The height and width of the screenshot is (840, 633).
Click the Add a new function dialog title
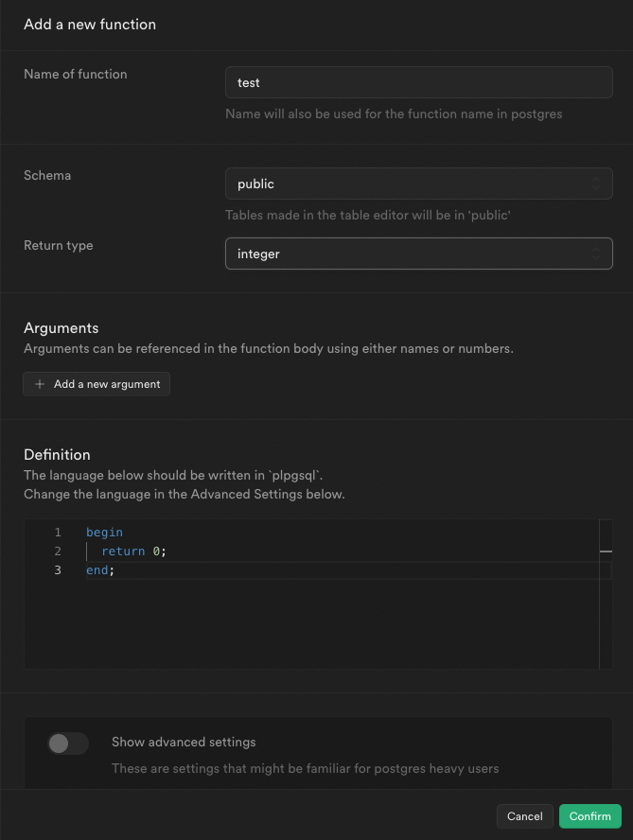tap(90, 25)
